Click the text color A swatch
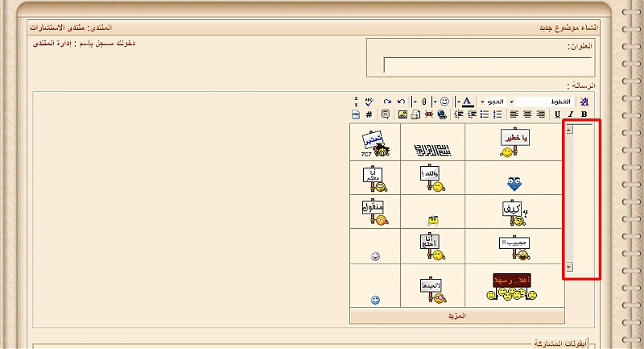644x349 pixels. [x=468, y=102]
